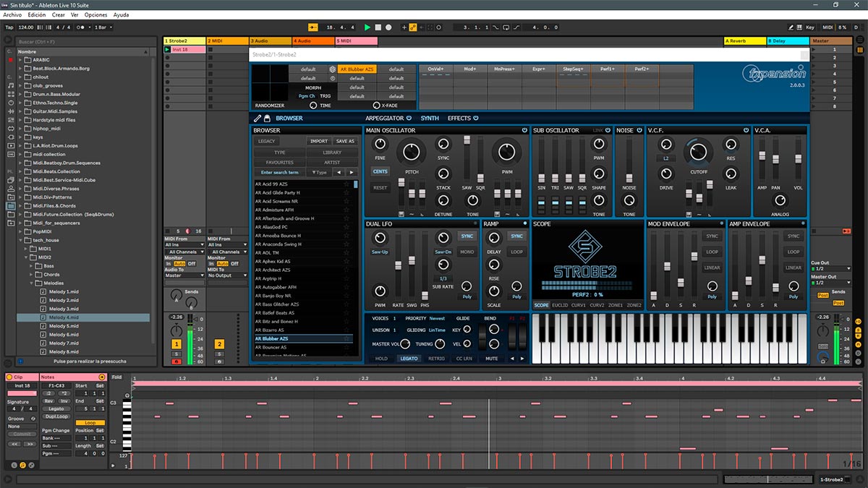Select the AR Bouncer AS preset
The height and width of the screenshot is (488, 868).
(x=303, y=347)
